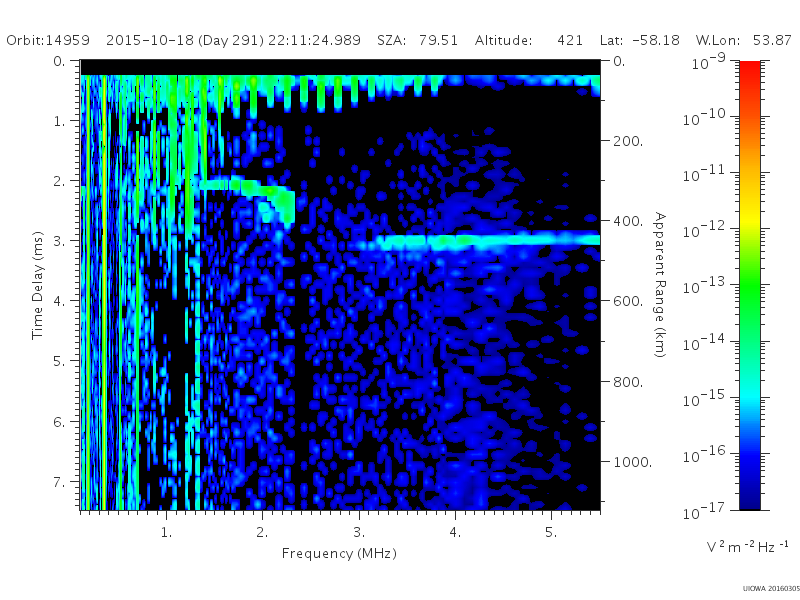Viewport: 800px width, 600px height.
Task: Click the W.Lon value 53.87
Action: pyautogui.click(x=772, y=40)
